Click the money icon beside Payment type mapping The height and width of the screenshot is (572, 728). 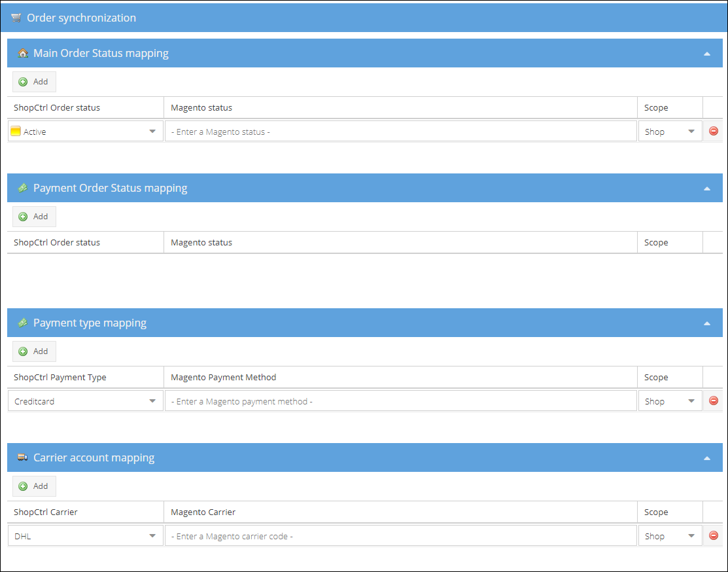[x=23, y=323]
